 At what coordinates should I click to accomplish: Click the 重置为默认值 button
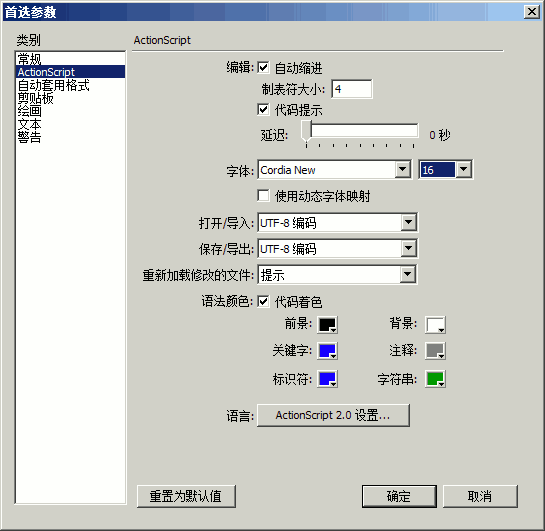(186, 496)
